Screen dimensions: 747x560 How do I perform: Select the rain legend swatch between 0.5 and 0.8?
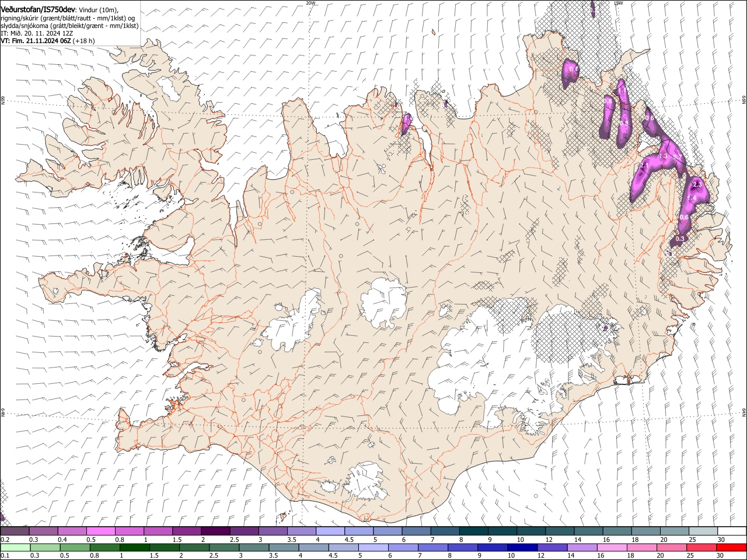pyautogui.click(x=75, y=548)
